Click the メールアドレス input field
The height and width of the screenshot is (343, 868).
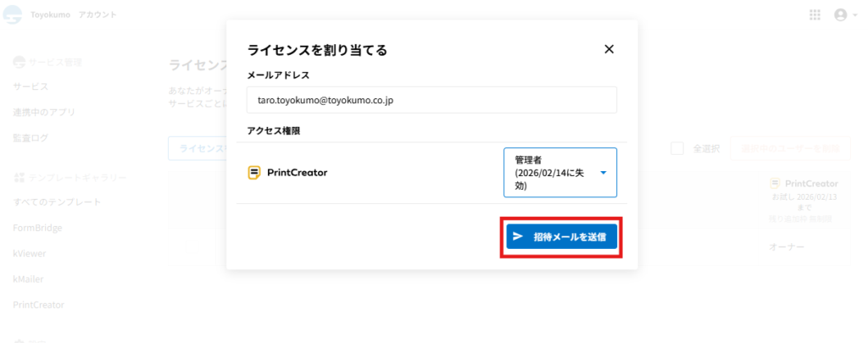(431, 100)
